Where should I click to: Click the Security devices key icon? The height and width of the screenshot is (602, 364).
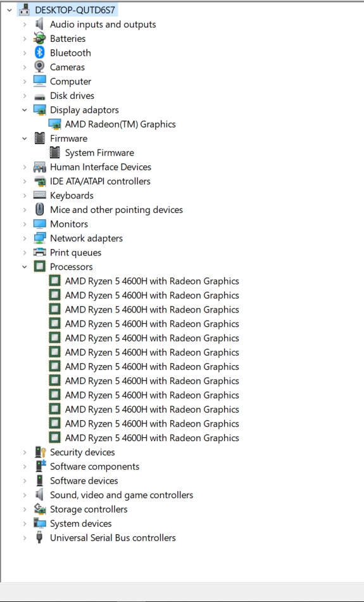click(40, 452)
